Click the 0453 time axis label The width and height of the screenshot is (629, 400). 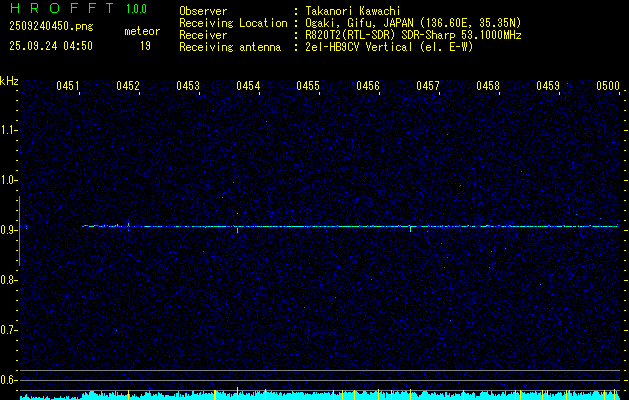point(188,85)
